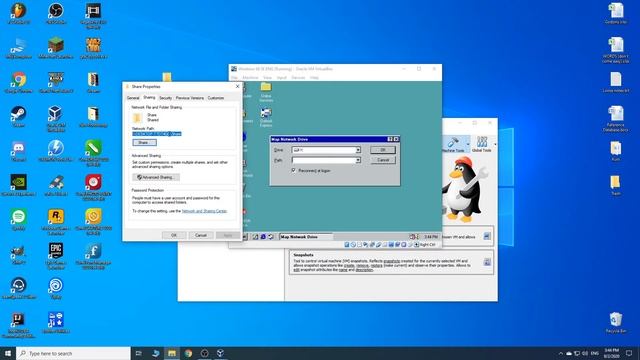Open the Path dropdown in Map Network Drive

[358, 160]
